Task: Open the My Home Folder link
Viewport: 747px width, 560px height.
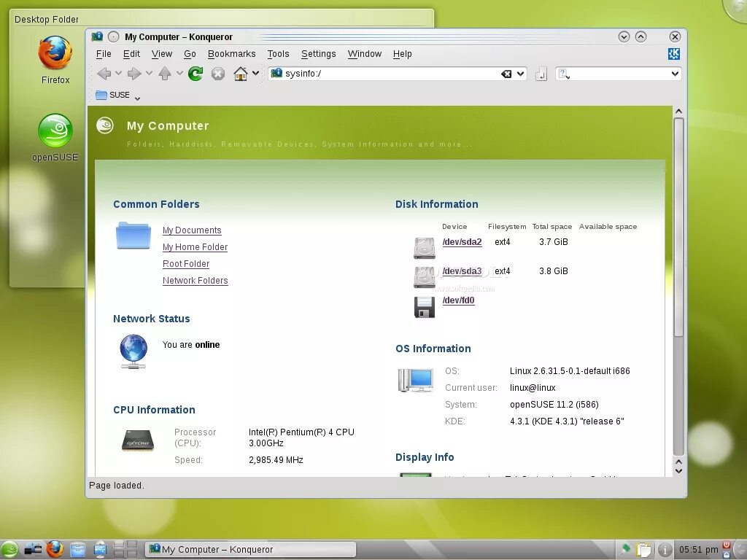Action: coord(195,247)
